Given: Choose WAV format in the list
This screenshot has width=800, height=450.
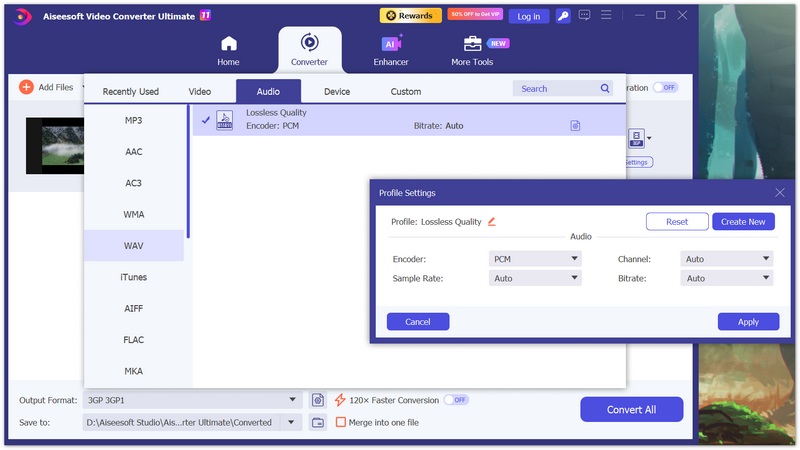Looking at the screenshot, I should (x=134, y=245).
